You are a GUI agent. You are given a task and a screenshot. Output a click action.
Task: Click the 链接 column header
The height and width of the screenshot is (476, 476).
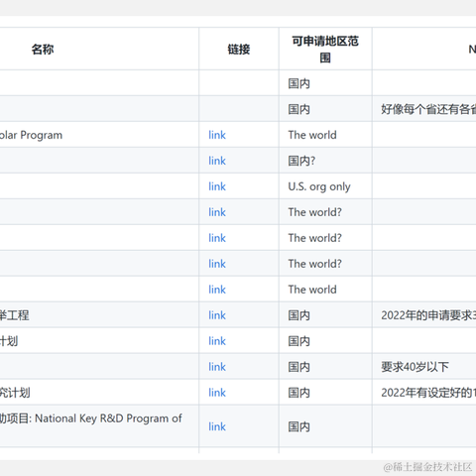click(239, 50)
